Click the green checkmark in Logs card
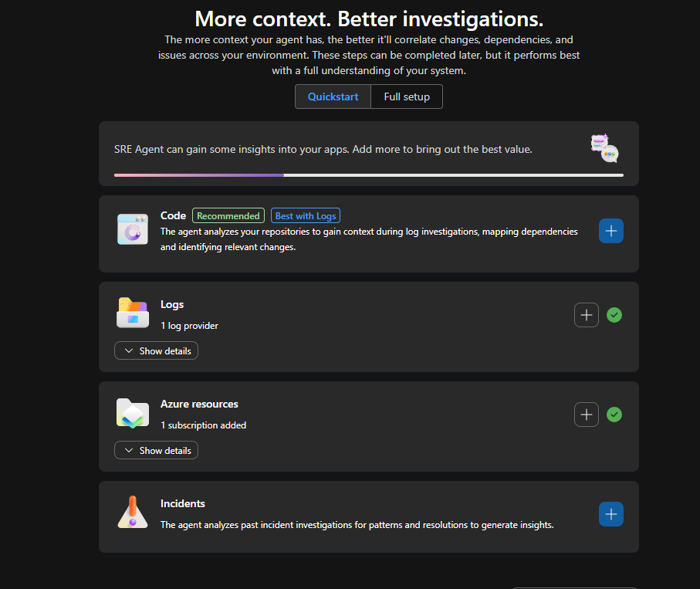The image size is (700, 589). [x=614, y=315]
